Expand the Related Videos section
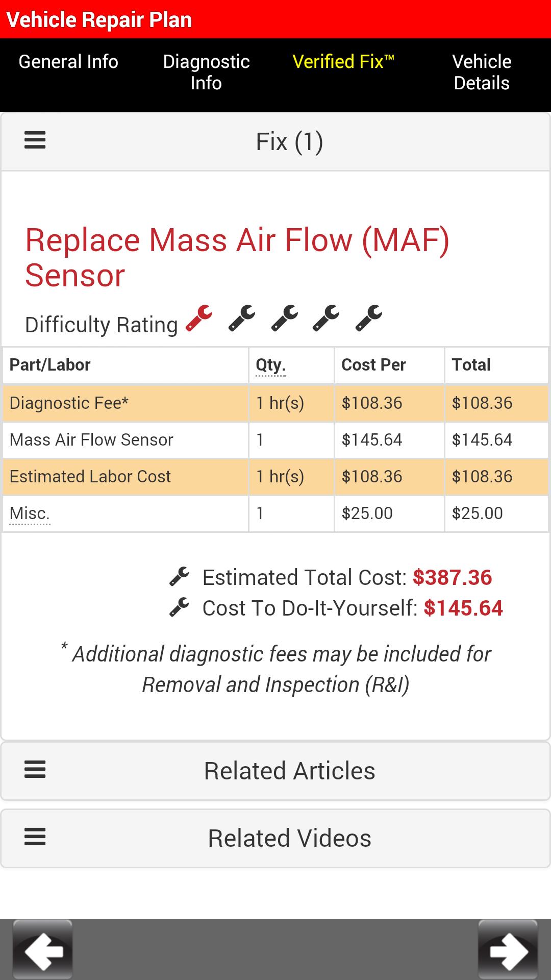The width and height of the screenshot is (551, 980). click(x=289, y=838)
